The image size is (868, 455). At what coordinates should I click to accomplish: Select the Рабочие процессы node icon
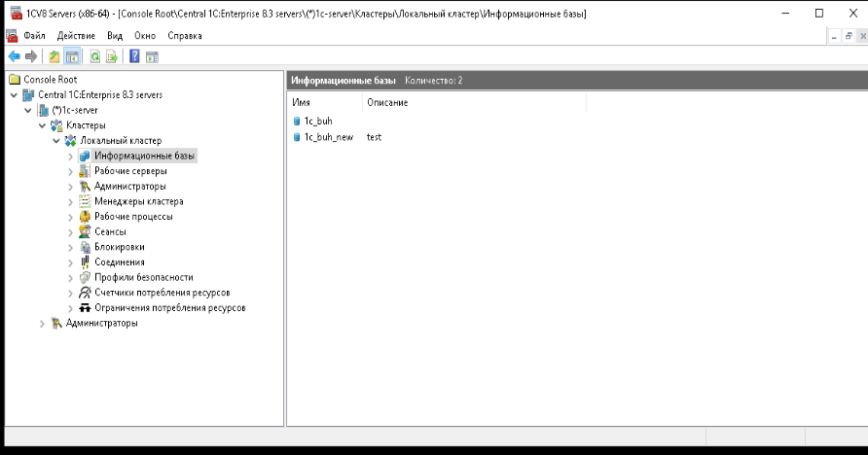click(85, 217)
